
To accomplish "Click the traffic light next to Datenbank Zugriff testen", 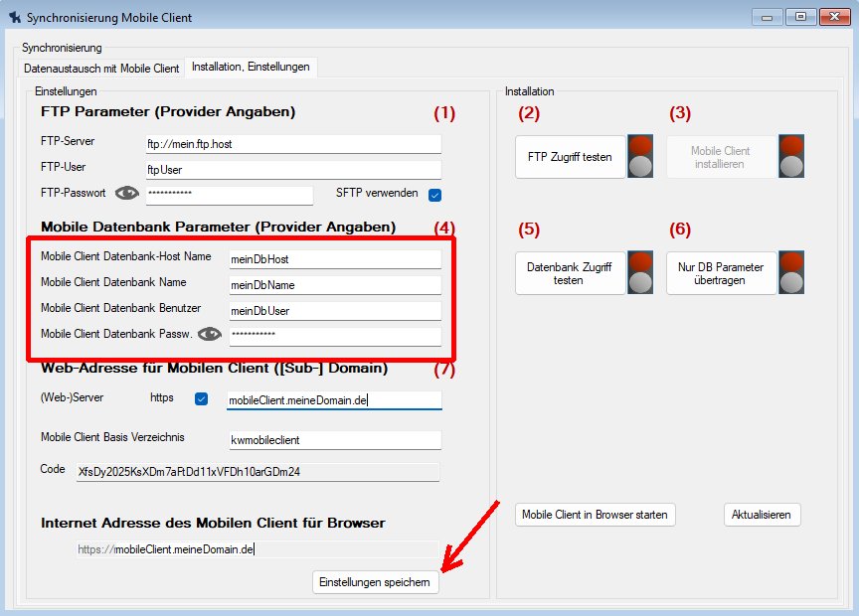I will 640,272.
